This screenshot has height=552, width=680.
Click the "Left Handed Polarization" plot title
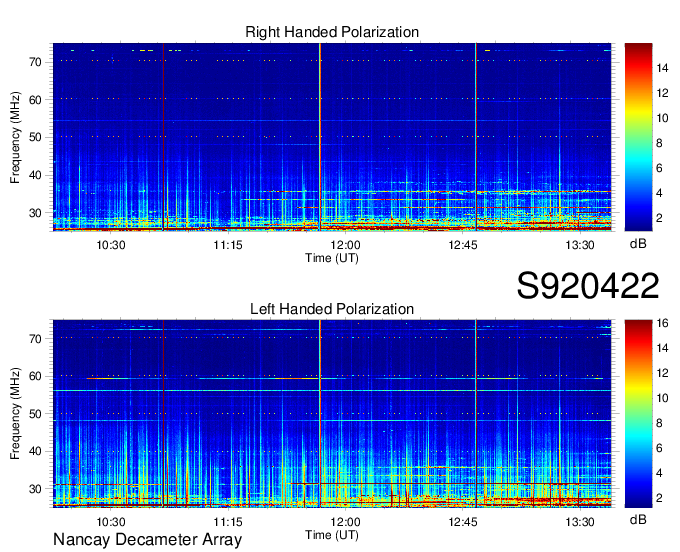click(332, 309)
